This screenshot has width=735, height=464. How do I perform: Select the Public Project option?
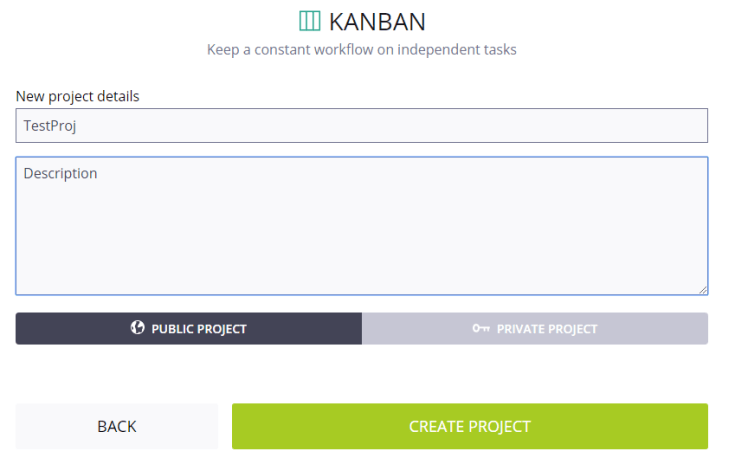click(189, 328)
